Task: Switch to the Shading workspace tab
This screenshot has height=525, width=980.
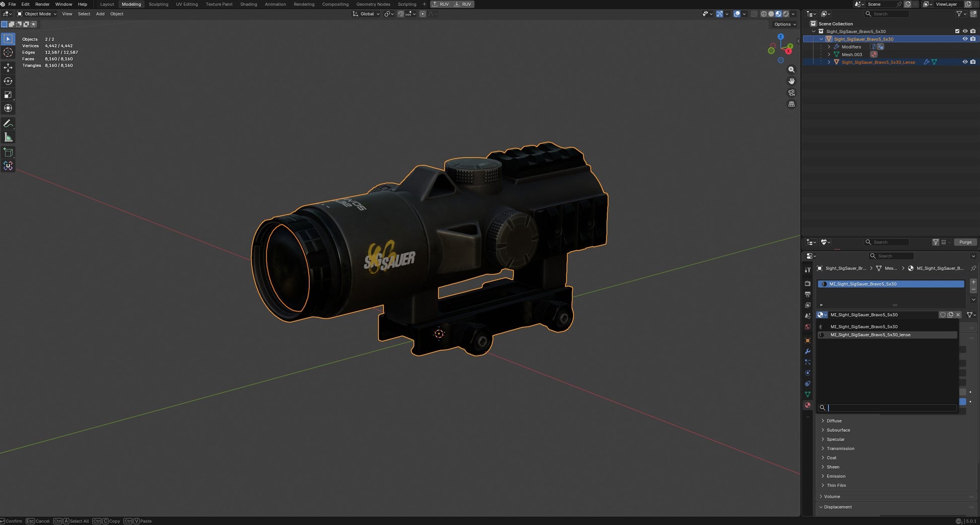Action: [248, 4]
